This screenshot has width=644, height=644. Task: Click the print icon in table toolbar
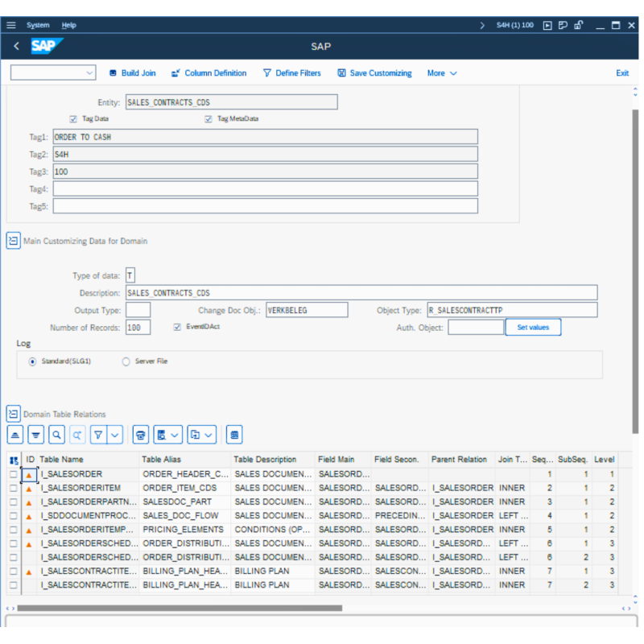coord(141,435)
